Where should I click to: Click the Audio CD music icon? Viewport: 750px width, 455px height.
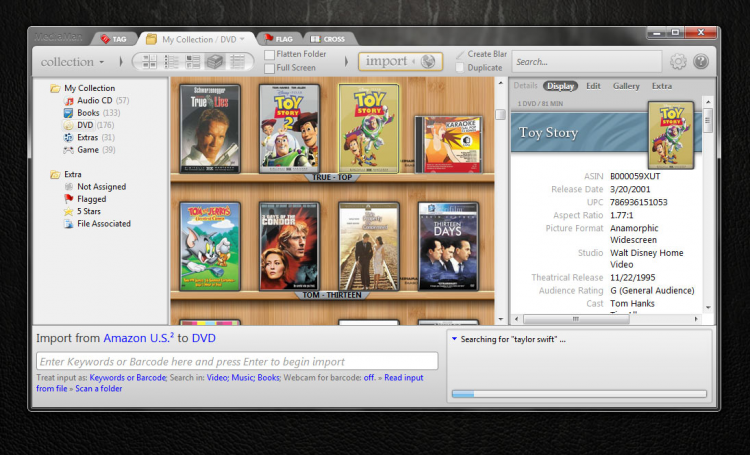click(69, 100)
